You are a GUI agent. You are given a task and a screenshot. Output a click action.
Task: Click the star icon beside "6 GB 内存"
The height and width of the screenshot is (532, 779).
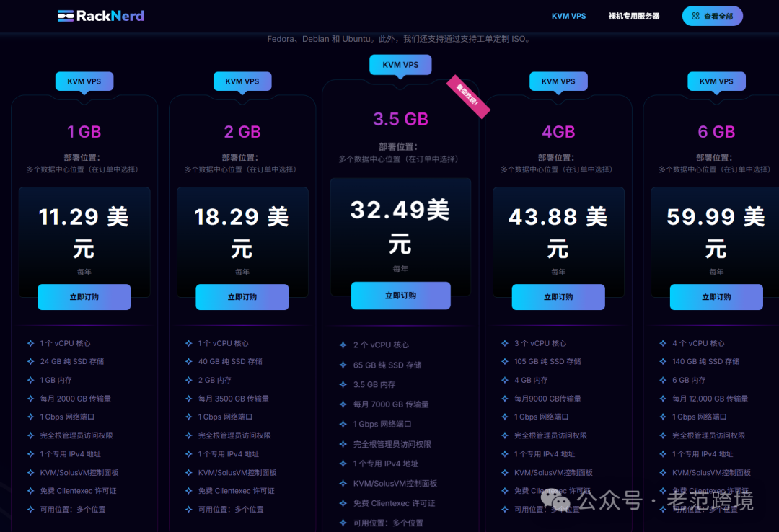click(663, 380)
